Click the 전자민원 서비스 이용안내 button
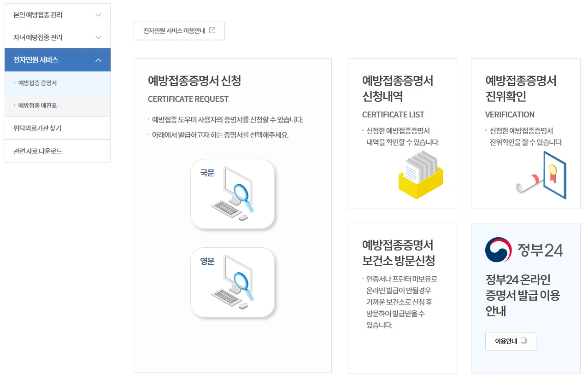 click(x=179, y=30)
